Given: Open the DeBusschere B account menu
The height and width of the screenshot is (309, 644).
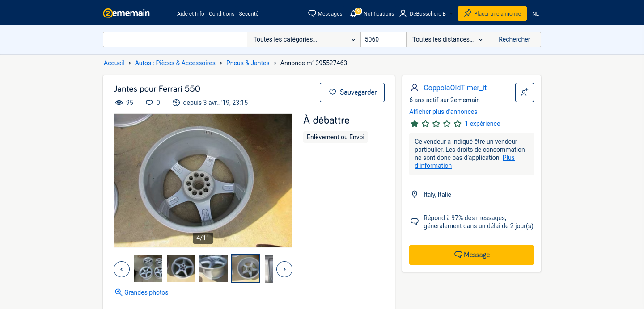Looking at the screenshot, I should pyautogui.click(x=422, y=13).
